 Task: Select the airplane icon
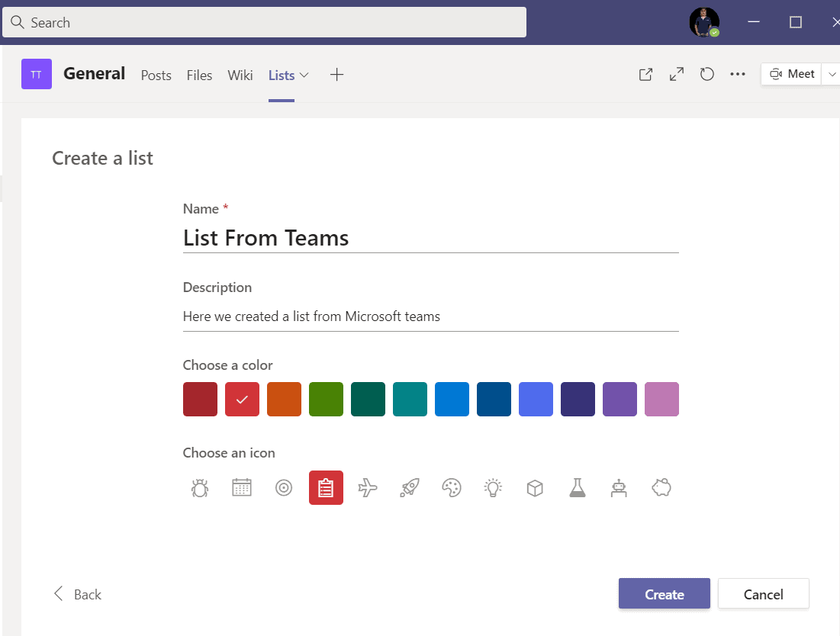pyautogui.click(x=368, y=487)
